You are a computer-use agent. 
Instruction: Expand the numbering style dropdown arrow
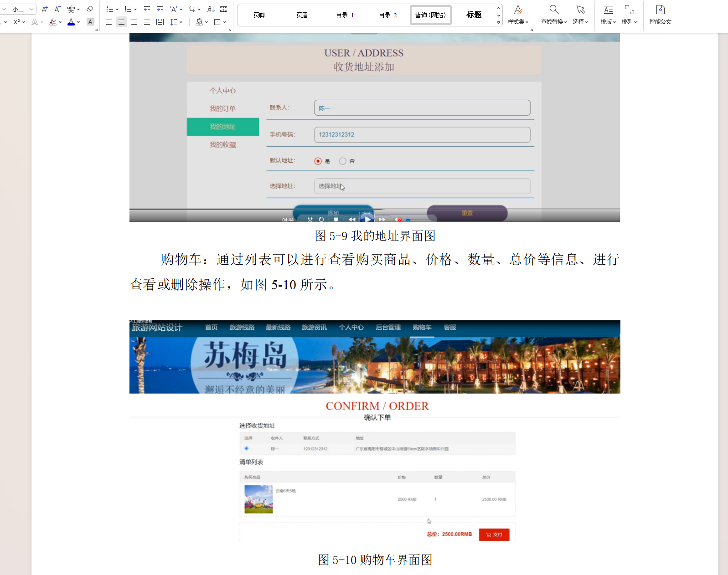click(135, 10)
